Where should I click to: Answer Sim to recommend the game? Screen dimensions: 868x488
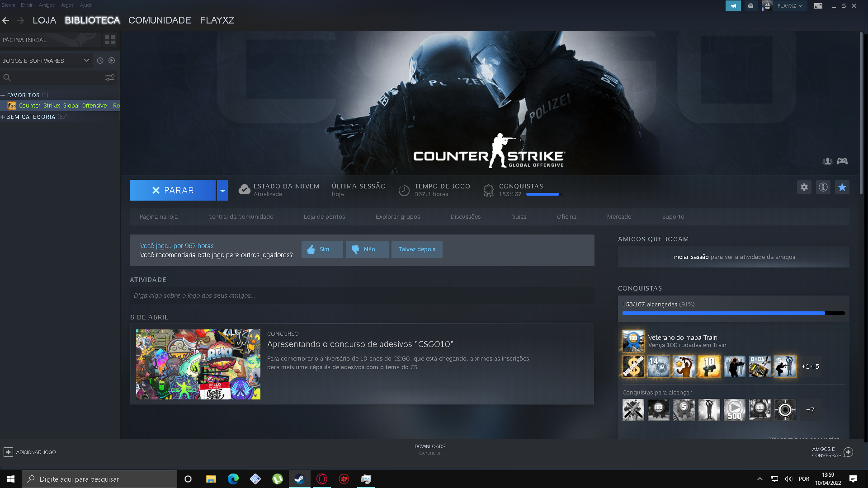[x=322, y=249]
